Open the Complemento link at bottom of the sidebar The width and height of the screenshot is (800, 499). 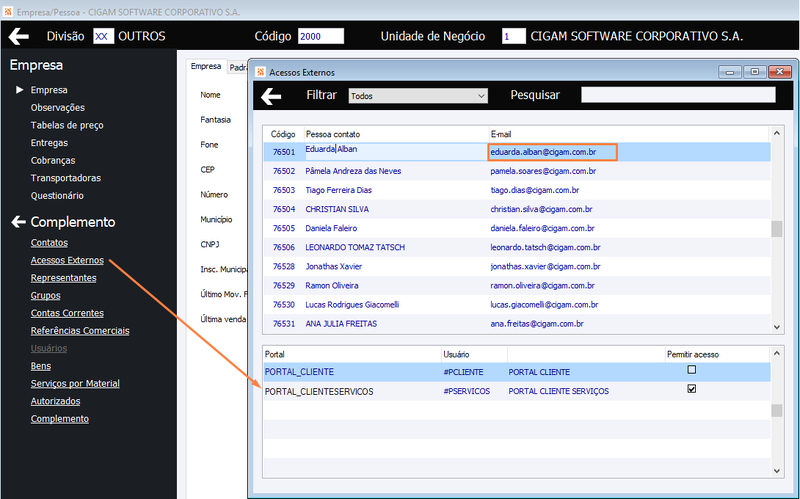[x=60, y=419]
